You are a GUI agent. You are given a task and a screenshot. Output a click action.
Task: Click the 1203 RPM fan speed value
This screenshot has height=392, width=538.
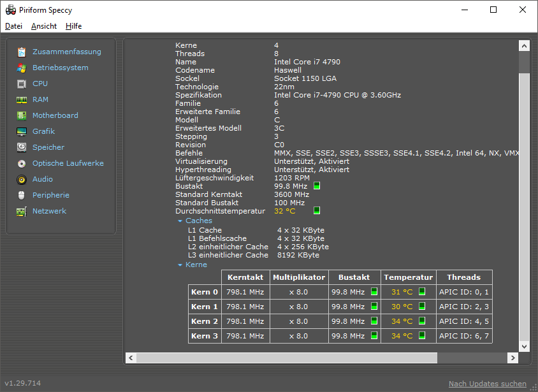292,178
